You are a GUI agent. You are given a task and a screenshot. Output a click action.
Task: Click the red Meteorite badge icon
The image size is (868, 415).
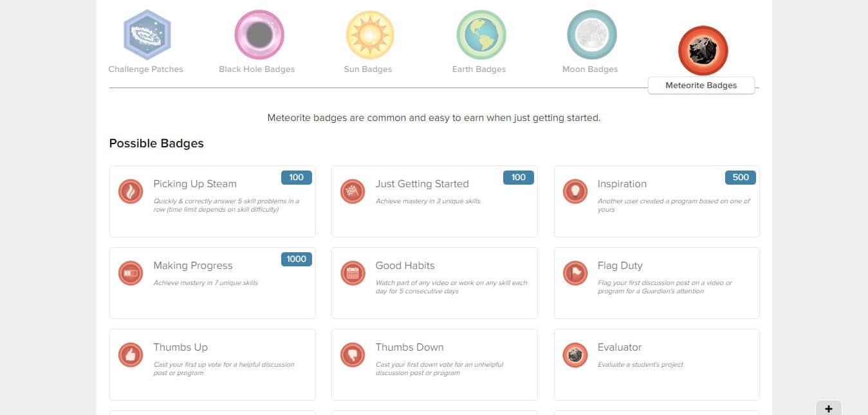pos(703,51)
